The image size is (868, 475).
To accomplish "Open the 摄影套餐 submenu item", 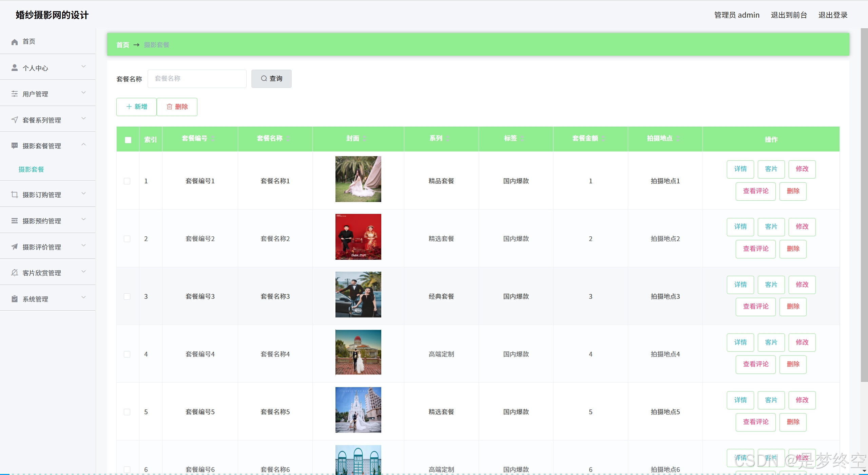I will point(31,169).
